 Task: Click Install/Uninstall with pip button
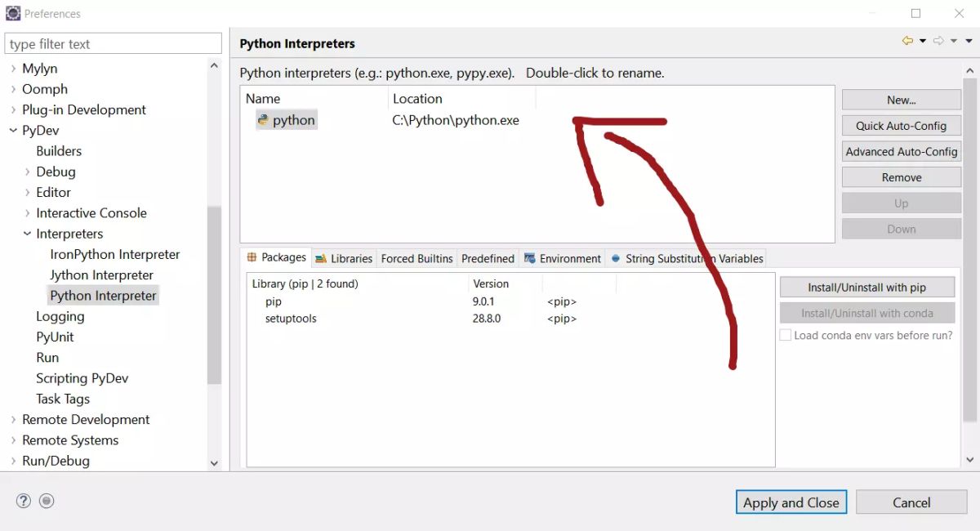pyautogui.click(x=866, y=288)
